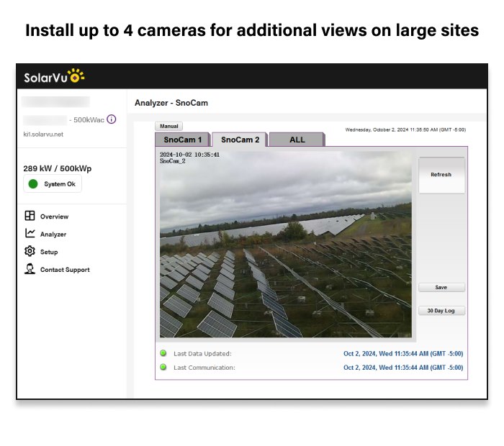Viewport: 504px width, 446px height.
Task: Click the green indicator beside Last Communication
Action: click(x=163, y=367)
